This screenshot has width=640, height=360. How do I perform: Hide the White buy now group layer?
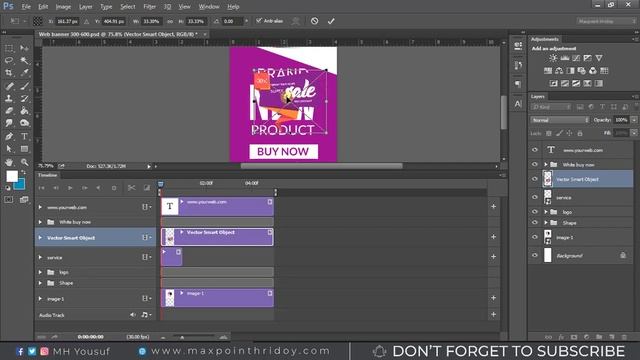[535, 164]
